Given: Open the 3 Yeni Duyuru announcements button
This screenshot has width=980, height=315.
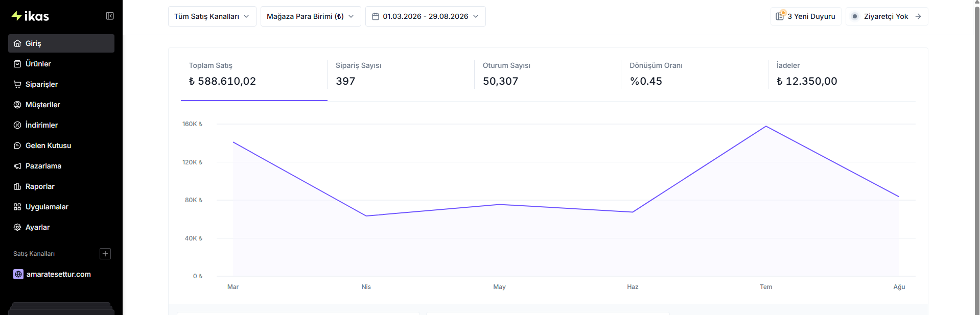Looking at the screenshot, I should [806, 16].
